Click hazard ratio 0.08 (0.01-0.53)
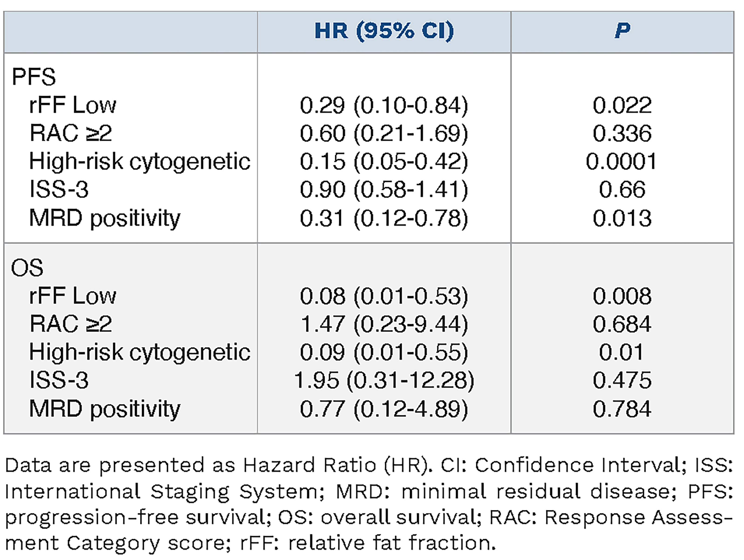 (384, 296)
